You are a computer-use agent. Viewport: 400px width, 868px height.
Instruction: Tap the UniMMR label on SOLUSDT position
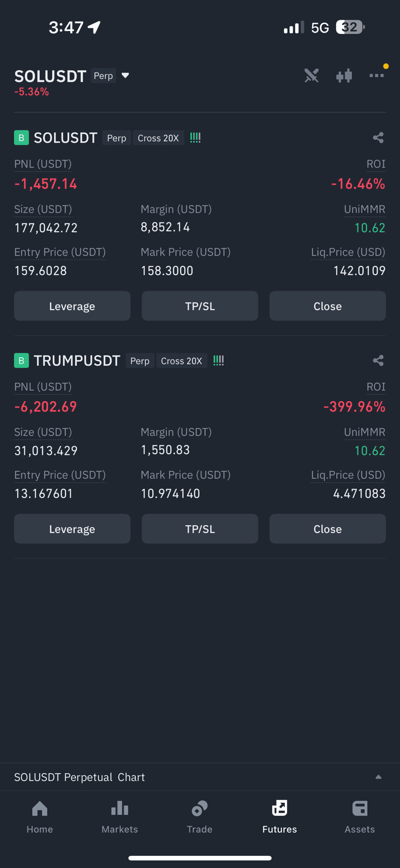tap(365, 209)
